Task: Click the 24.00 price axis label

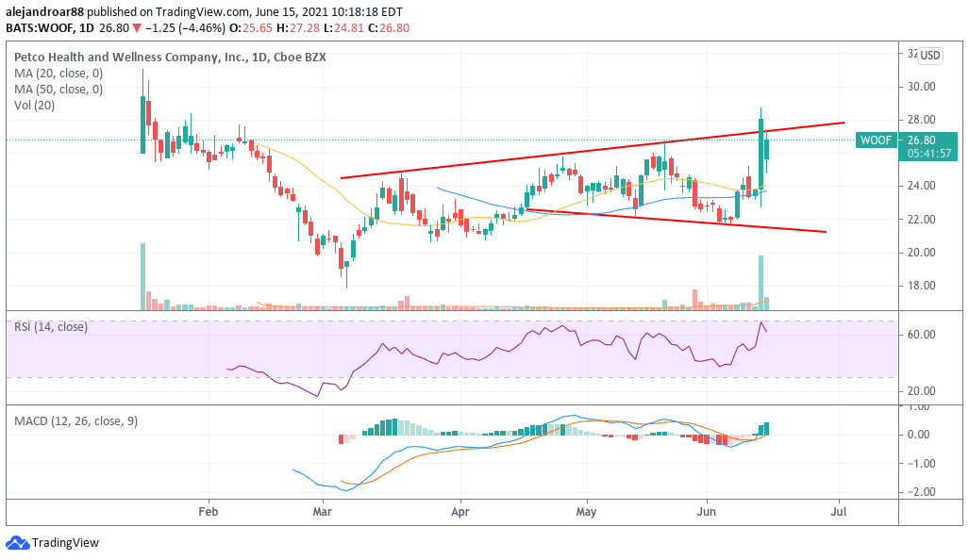Action: 921,186
